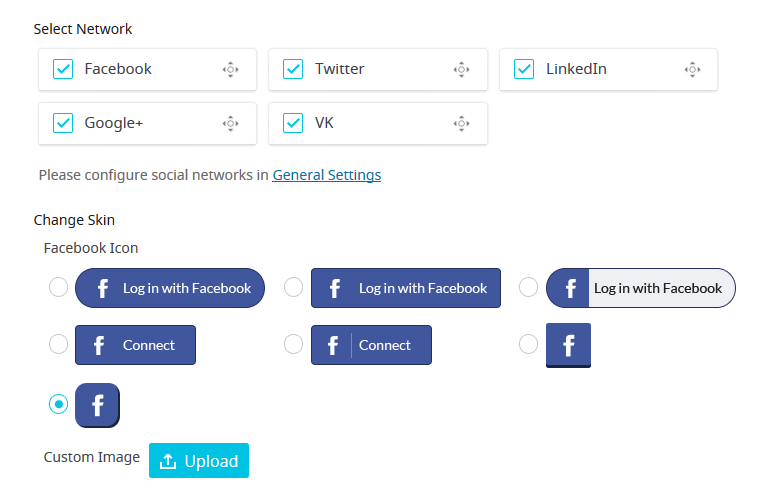Select the square Facebook icon radio button
Screen dimensions: 782x487
click(x=528, y=344)
